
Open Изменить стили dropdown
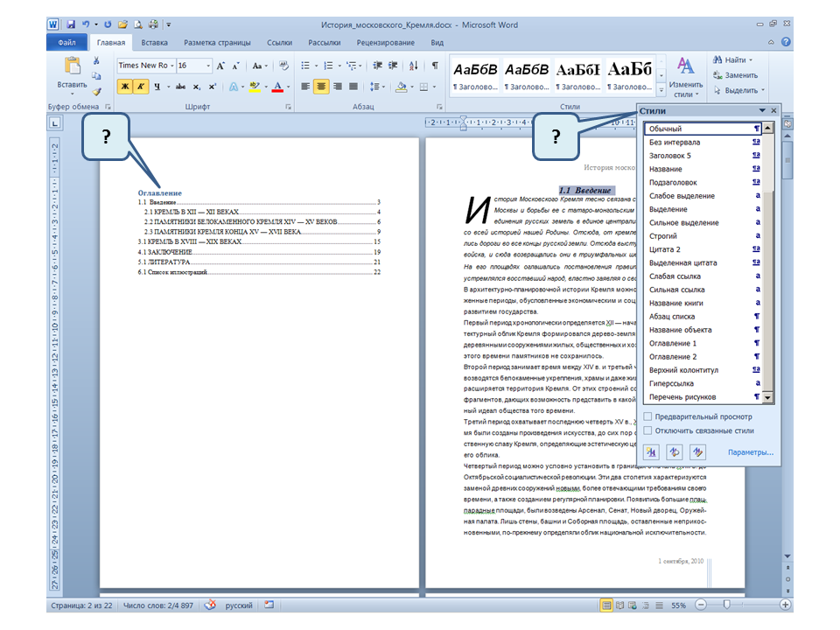[x=686, y=78]
